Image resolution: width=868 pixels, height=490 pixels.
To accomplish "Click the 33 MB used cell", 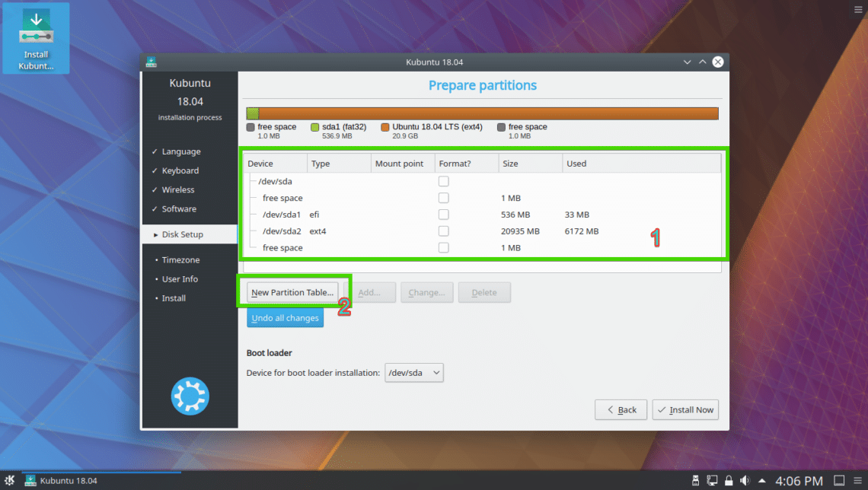I will pyautogui.click(x=577, y=215).
